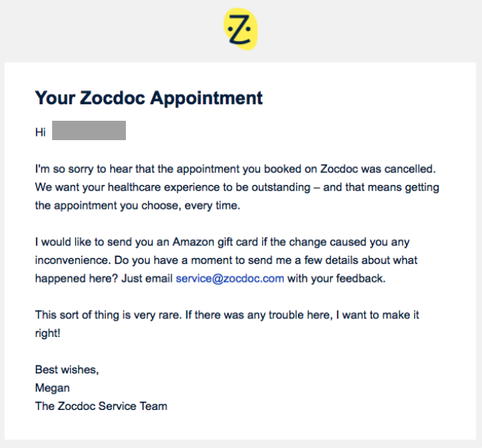Screen dimensions: 482x448
Task: Click the "Best wishes," closing line
Action: (x=67, y=370)
